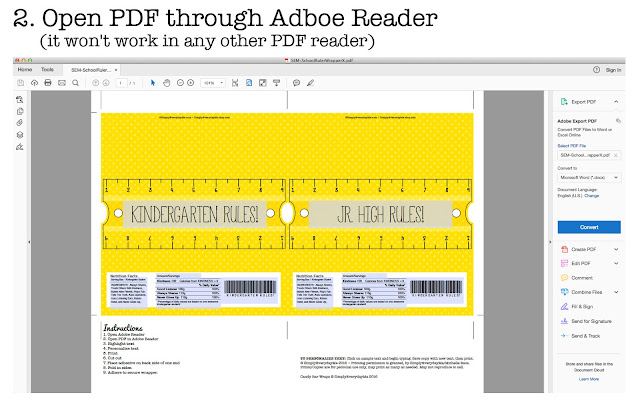This screenshot has height=407, width=640.
Task: Go to previous page using up arrow
Action: coord(96,83)
